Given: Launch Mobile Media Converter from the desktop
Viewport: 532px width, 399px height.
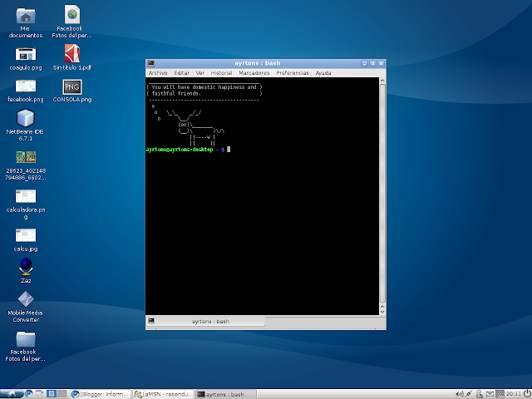Looking at the screenshot, I should click(x=26, y=307).
